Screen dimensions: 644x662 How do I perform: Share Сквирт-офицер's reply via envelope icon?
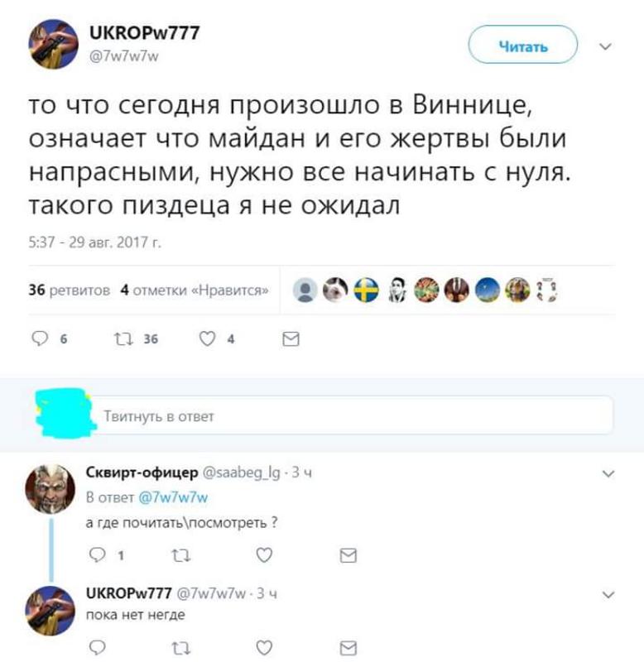348,555
